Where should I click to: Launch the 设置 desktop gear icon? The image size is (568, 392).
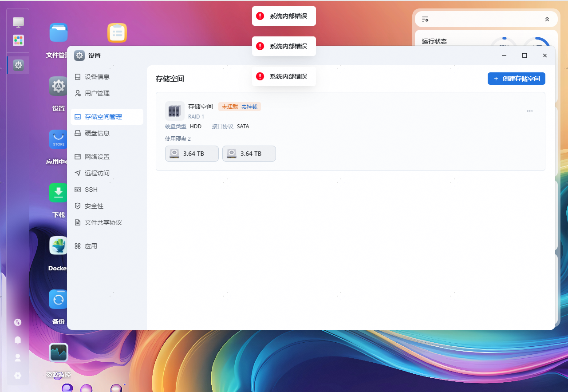(58, 86)
